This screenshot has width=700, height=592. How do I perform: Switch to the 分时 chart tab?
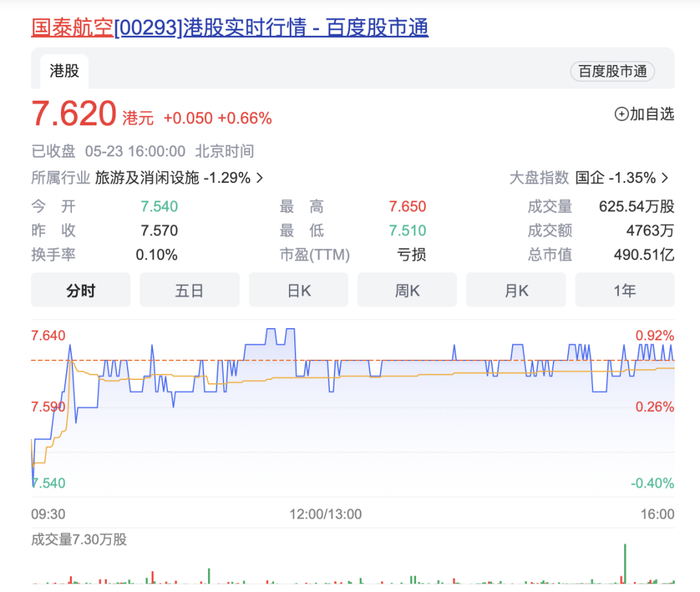(81, 290)
